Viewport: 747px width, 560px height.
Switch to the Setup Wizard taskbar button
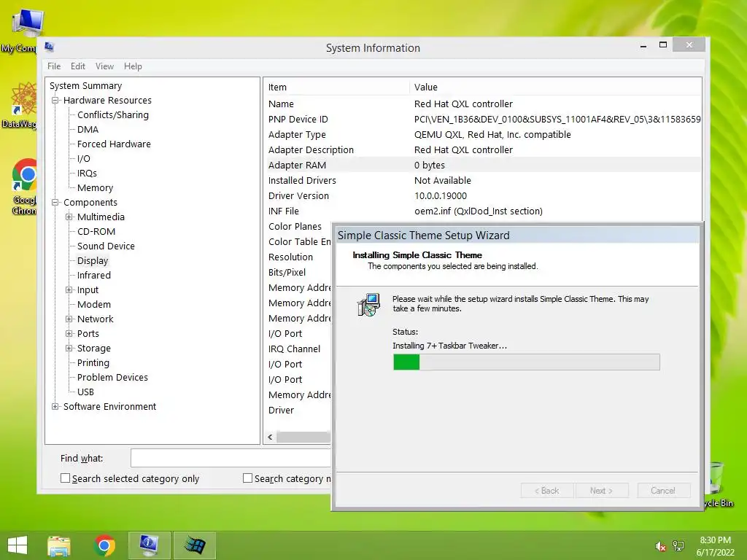pos(195,545)
